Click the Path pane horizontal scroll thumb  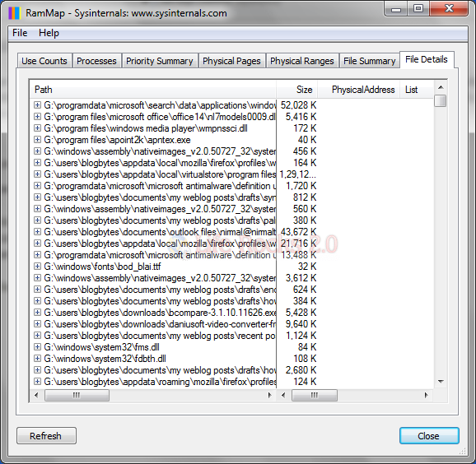pos(77,395)
